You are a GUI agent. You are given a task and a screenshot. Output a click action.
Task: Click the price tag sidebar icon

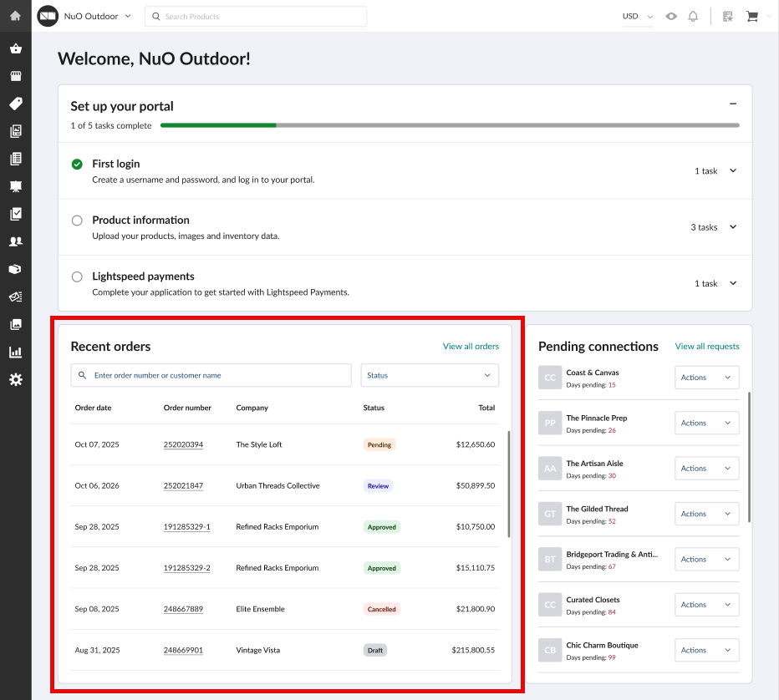coord(15,104)
